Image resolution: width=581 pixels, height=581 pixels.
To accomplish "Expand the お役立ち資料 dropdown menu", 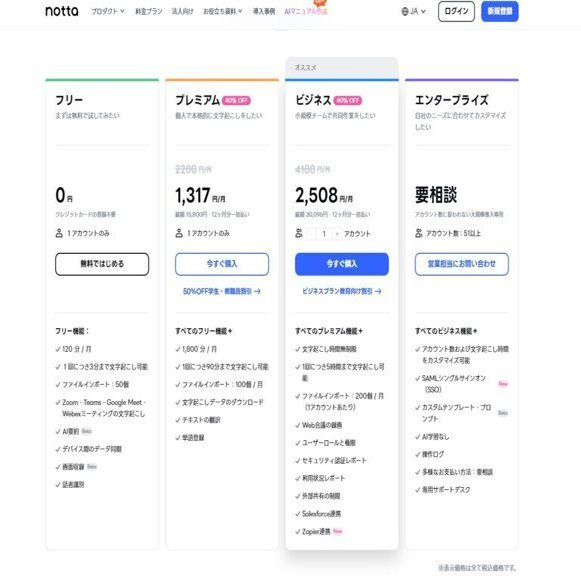I will 223,11.
